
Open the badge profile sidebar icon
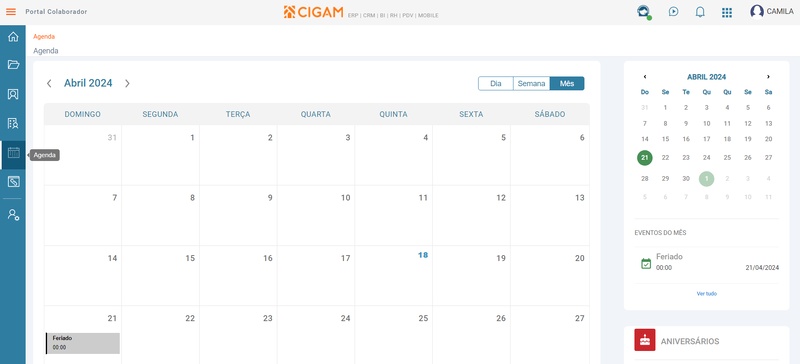(13, 94)
